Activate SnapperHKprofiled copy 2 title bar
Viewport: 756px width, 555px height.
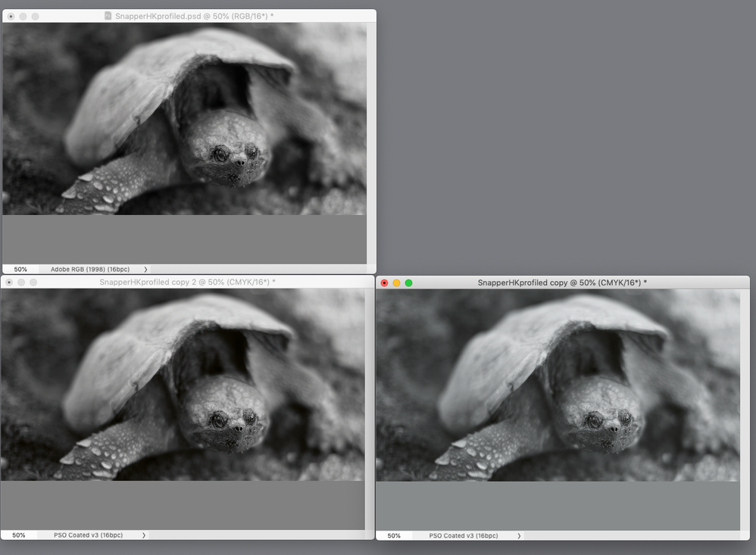187,282
